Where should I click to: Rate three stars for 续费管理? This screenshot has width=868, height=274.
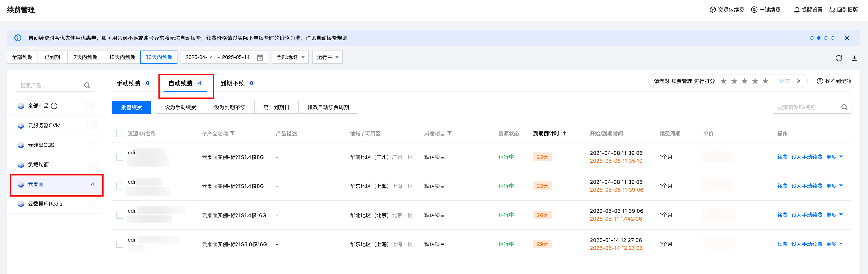tap(744, 81)
